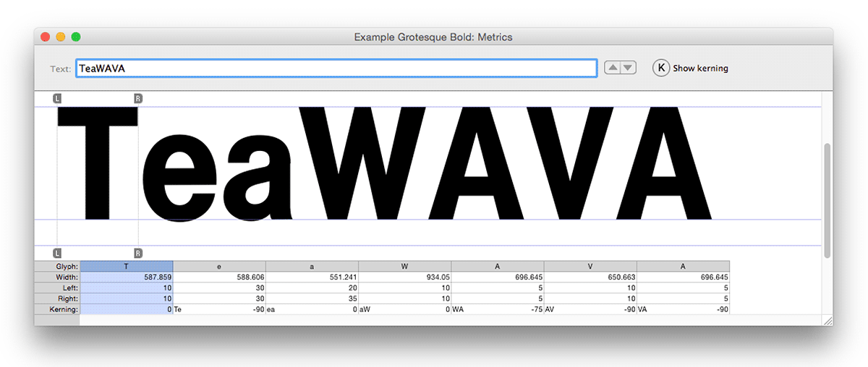Click the Text input field containing TeaWAVA
The image size is (868, 367).
tap(336, 68)
